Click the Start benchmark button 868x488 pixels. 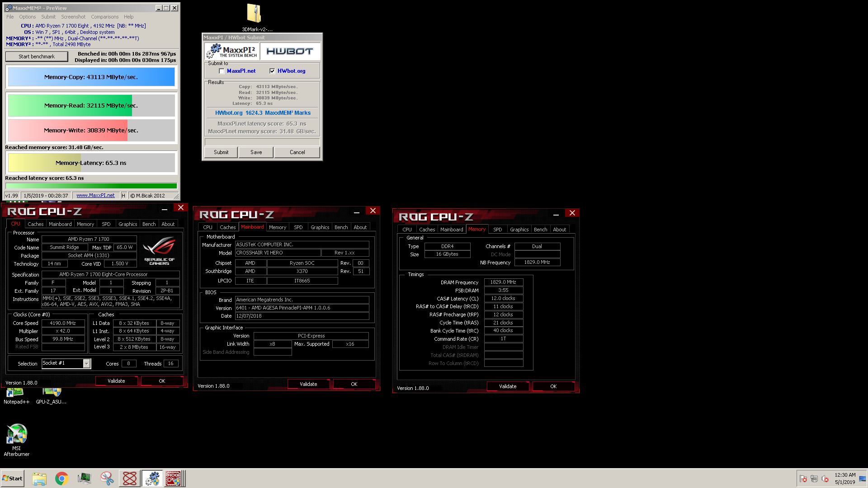37,56
